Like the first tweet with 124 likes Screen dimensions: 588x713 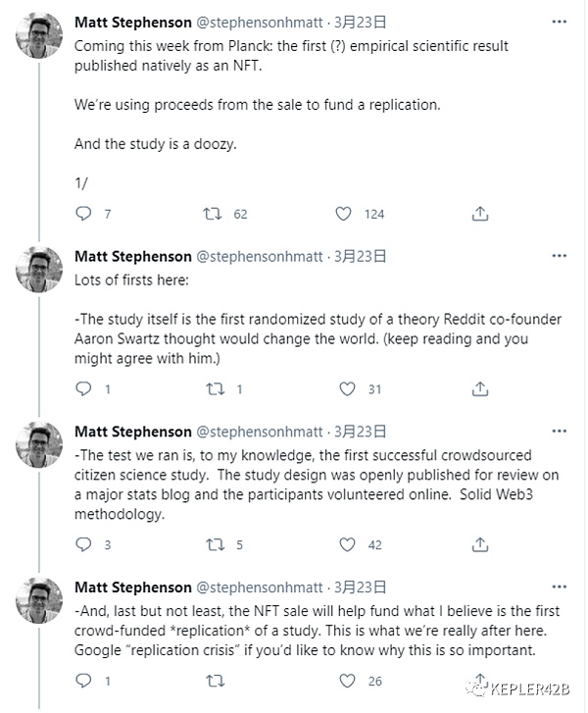coord(345,213)
